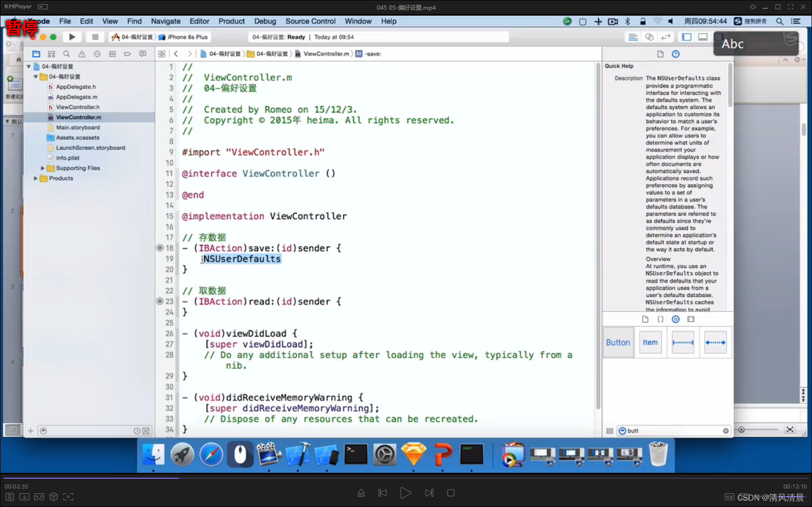This screenshot has height=507, width=812.
Task: Toggle the debug area visibility
Action: click(703, 37)
